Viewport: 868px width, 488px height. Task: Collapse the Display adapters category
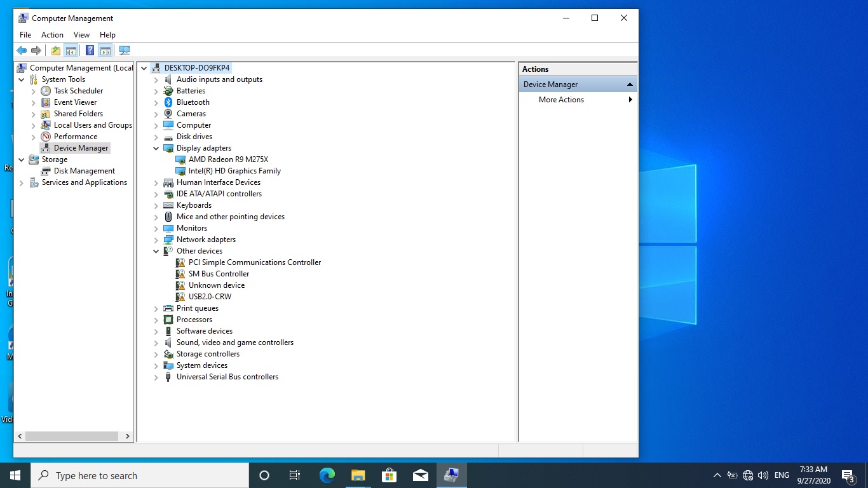156,148
